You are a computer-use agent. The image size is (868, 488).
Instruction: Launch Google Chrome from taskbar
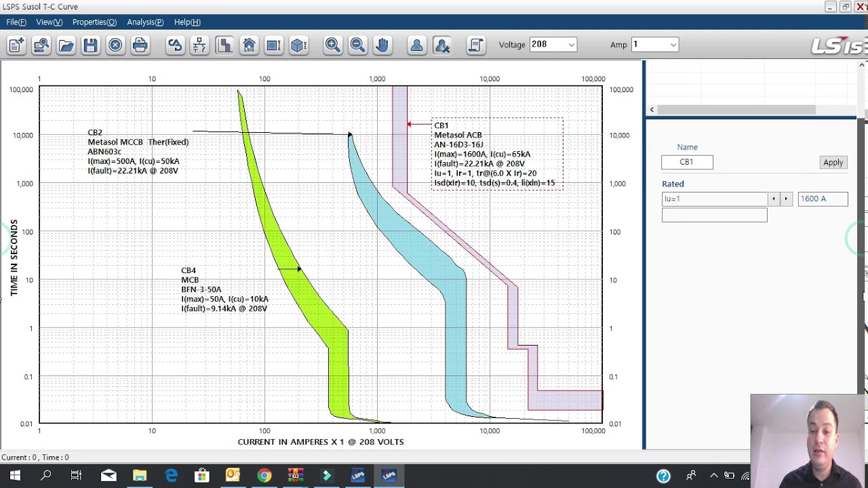coord(264,476)
